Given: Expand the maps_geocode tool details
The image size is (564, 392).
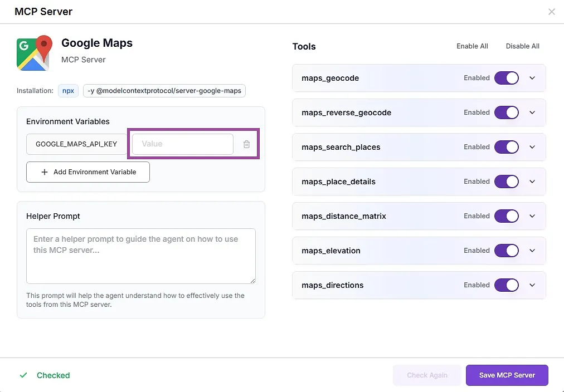Looking at the screenshot, I should pos(532,78).
